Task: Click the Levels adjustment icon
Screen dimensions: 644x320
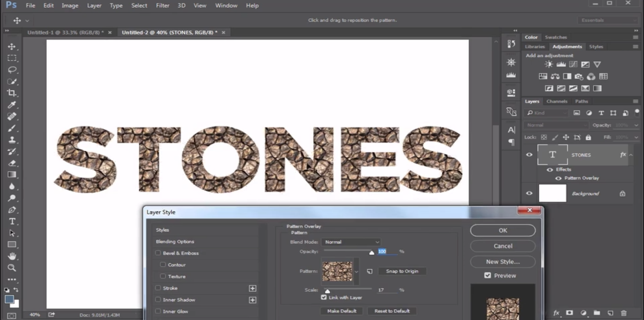Action: (x=561, y=64)
